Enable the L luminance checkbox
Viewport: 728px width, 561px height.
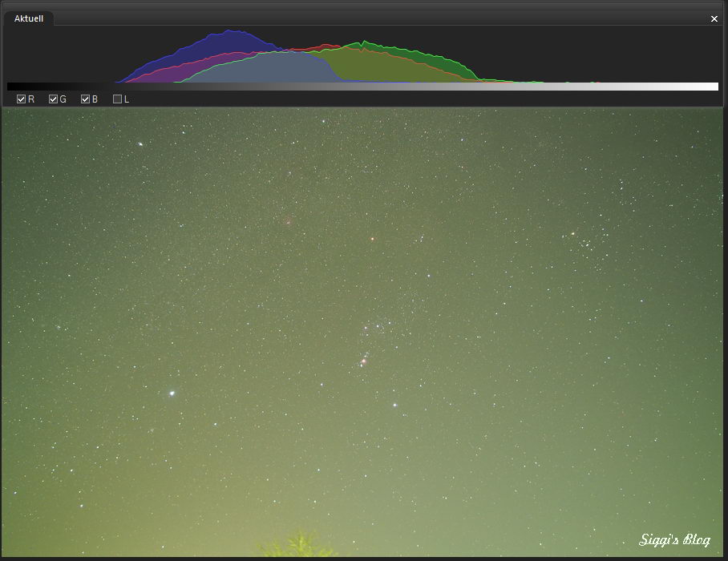118,99
